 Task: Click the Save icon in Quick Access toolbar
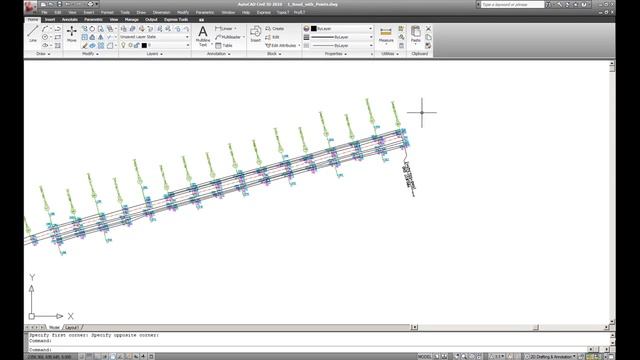pos(60,4)
